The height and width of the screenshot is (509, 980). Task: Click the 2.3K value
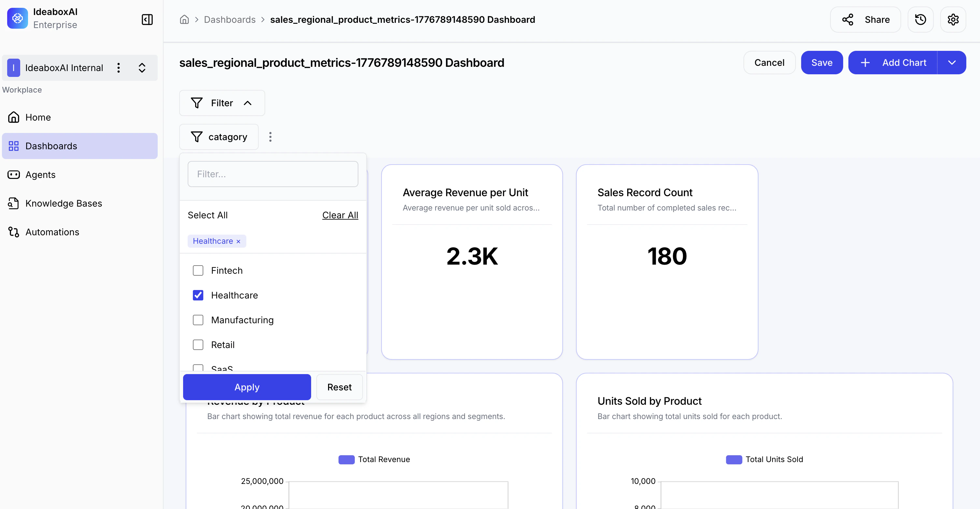tap(472, 256)
